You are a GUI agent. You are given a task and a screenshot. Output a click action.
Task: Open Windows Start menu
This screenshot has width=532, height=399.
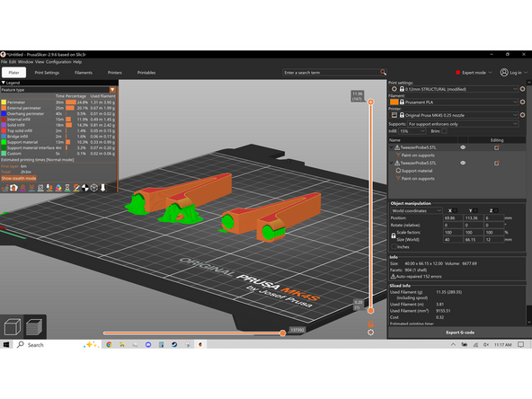point(5,345)
